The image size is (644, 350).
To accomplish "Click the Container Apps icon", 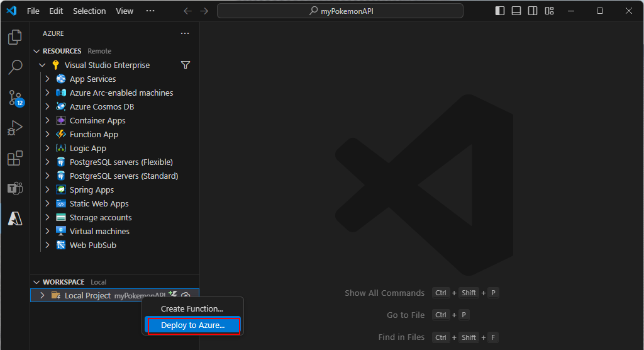I will 61,120.
